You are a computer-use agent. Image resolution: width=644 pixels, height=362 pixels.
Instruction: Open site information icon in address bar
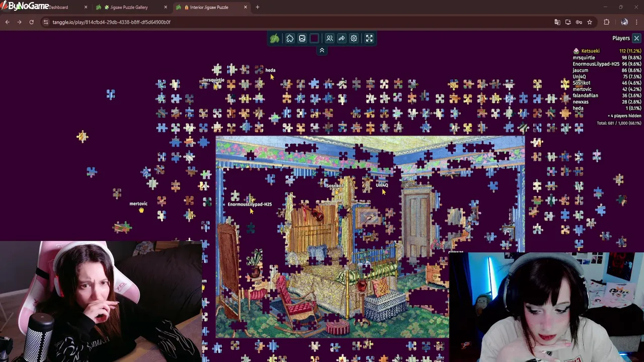(46, 22)
